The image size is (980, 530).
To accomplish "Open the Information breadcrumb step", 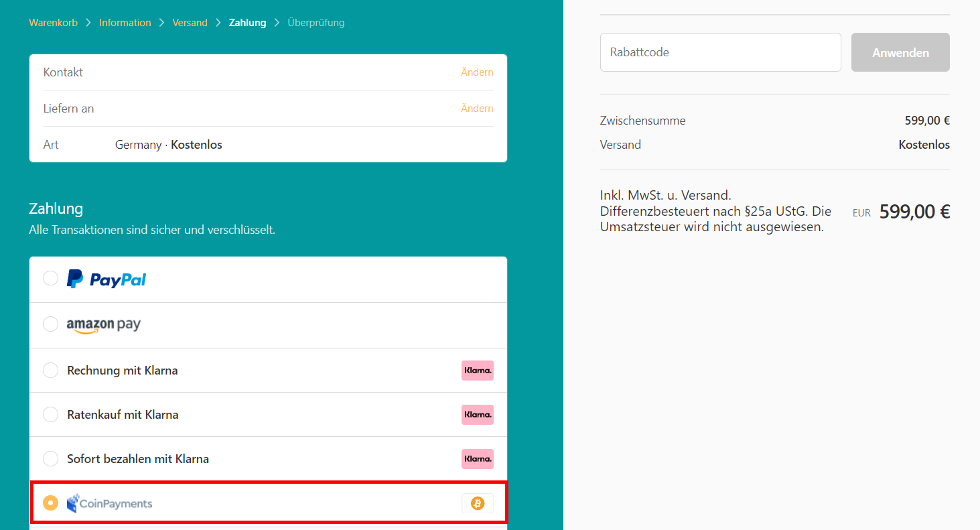I will coord(125,23).
